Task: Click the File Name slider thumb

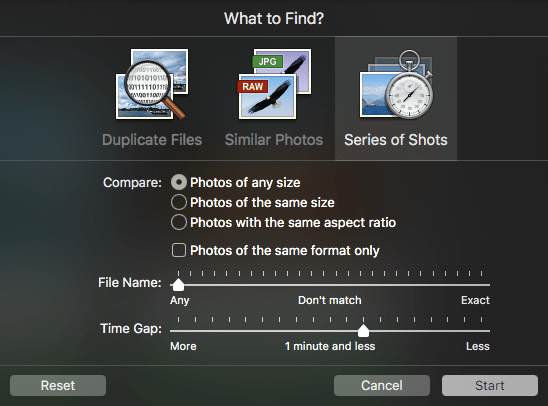Action: (x=178, y=284)
